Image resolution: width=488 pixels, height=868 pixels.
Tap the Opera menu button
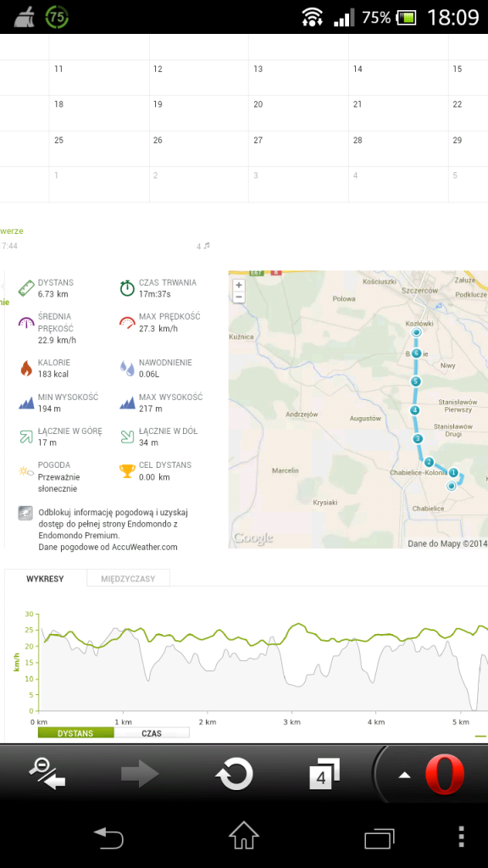pos(445,773)
